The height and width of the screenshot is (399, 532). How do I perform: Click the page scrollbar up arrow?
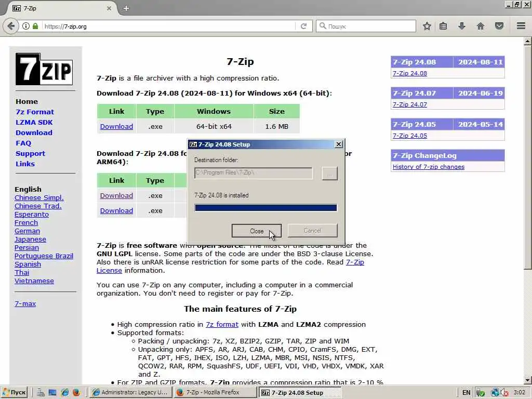point(527,42)
